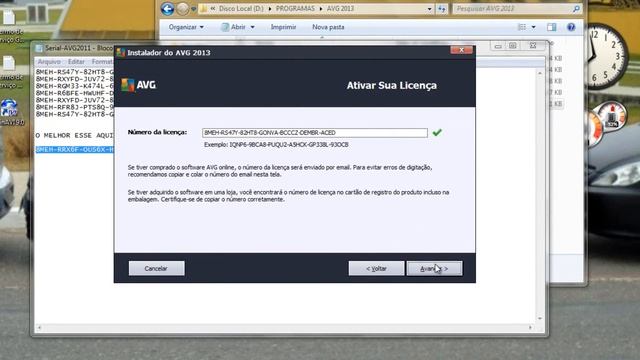Click the 8MEH-RFR8J-PTS8Q serial line in Notepad
Viewport: 640px width, 360px height.
[x=74, y=107]
